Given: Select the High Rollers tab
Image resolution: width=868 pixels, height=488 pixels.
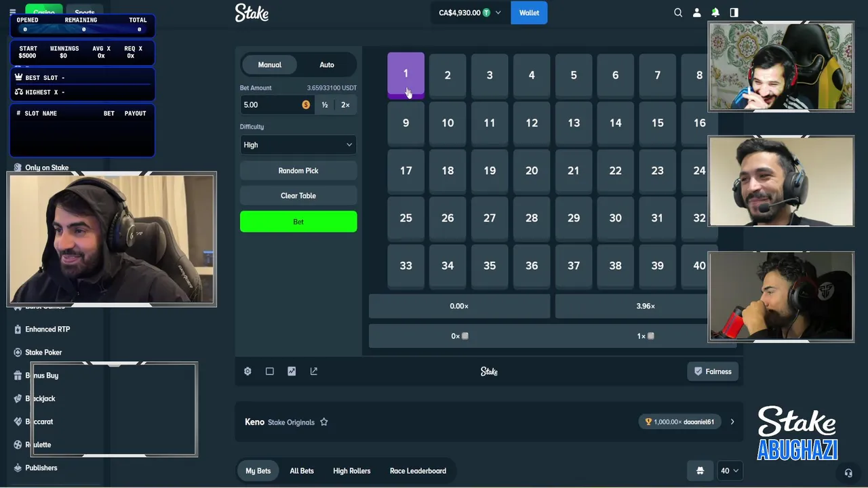Looking at the screenshot, I should (351, 470).
